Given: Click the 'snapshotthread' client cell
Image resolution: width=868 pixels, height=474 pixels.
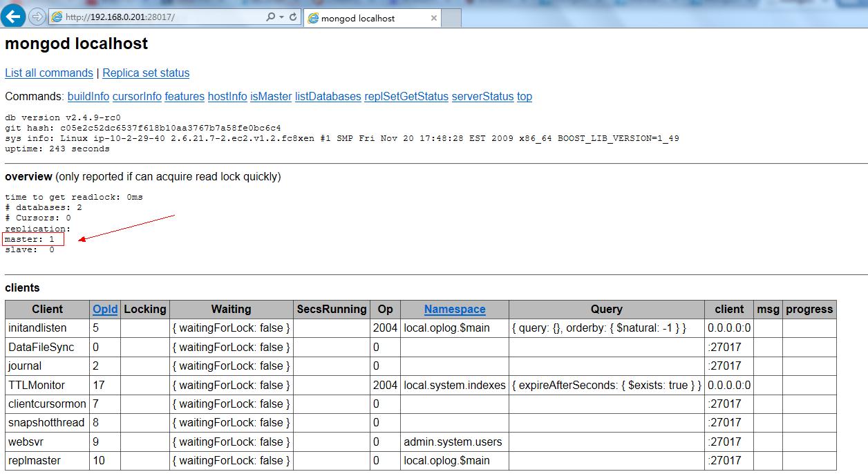Looking at the screenshot, I should (47, 422).
